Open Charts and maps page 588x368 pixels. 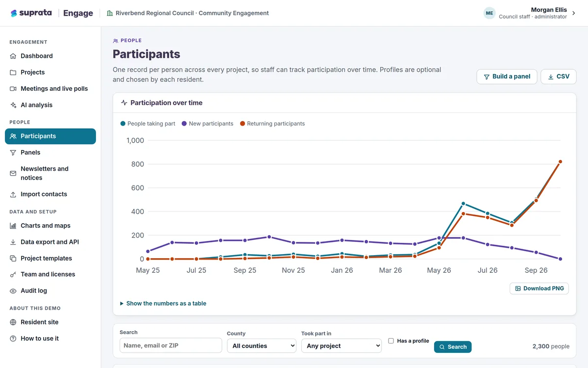pyautogui.click(x=50, y=226)
